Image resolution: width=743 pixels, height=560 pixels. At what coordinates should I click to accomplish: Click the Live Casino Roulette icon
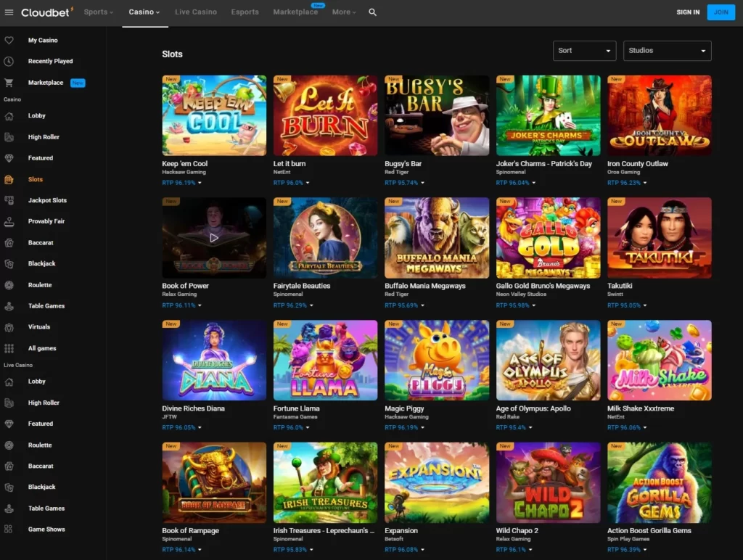(9, 445)
